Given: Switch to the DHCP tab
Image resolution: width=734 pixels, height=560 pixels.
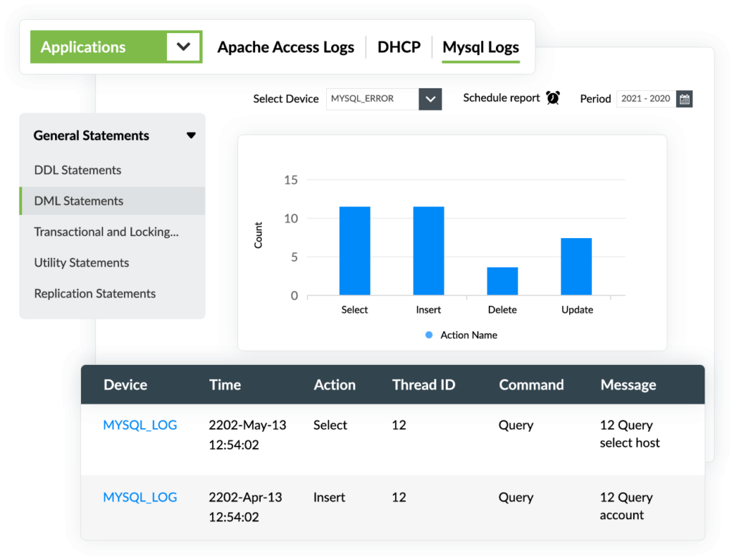Looking at the screenshot, I should pyautogui.click(x=399, y=47).
